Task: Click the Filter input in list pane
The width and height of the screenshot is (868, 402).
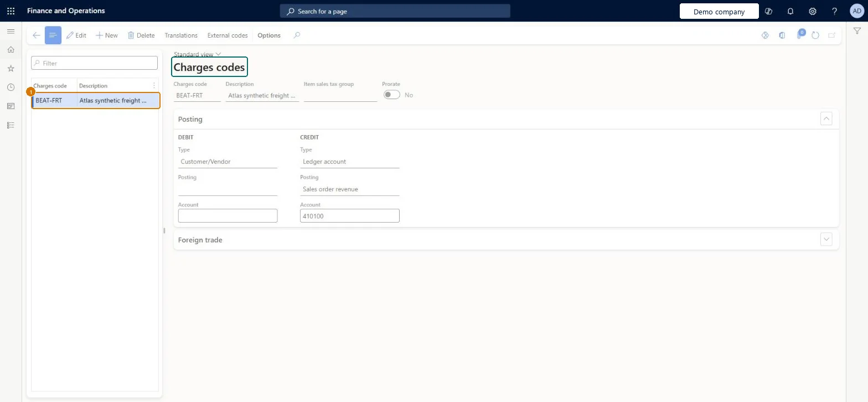Action: tap(95, 63)
